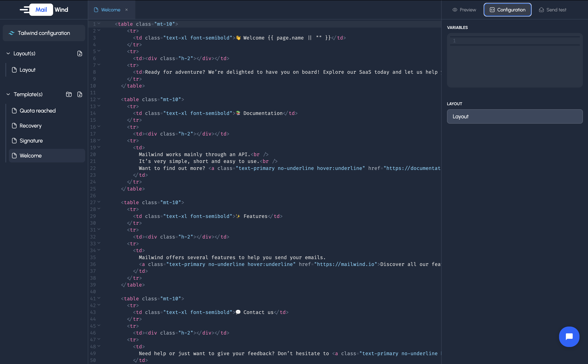Screen dimensions: 588x364
Task: Click the Features heading code line
Action: (208, 216)
